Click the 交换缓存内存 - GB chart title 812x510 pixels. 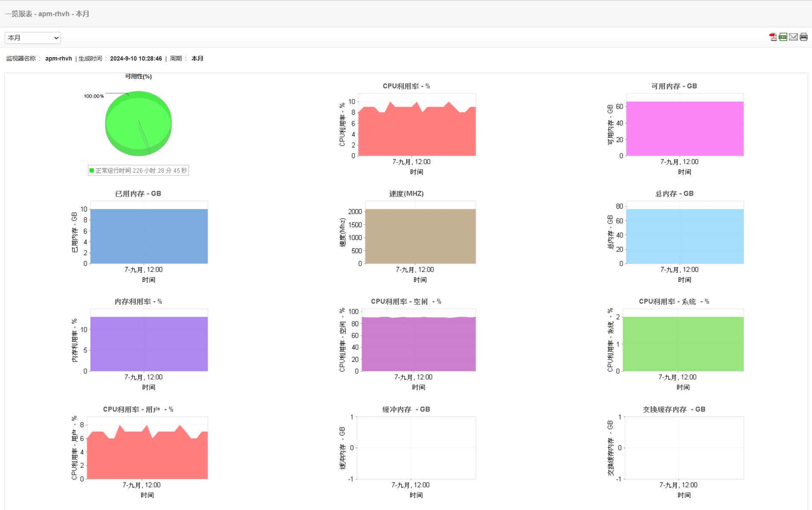(674, 409)
